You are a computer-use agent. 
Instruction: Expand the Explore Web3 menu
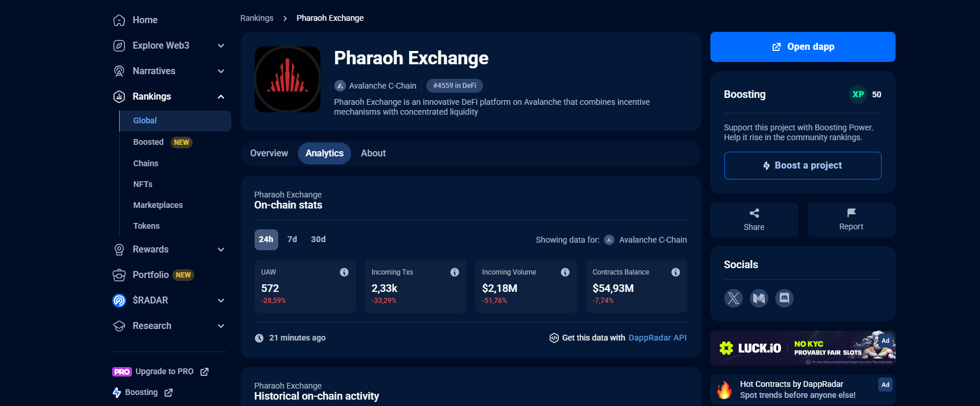pos(221,46)
